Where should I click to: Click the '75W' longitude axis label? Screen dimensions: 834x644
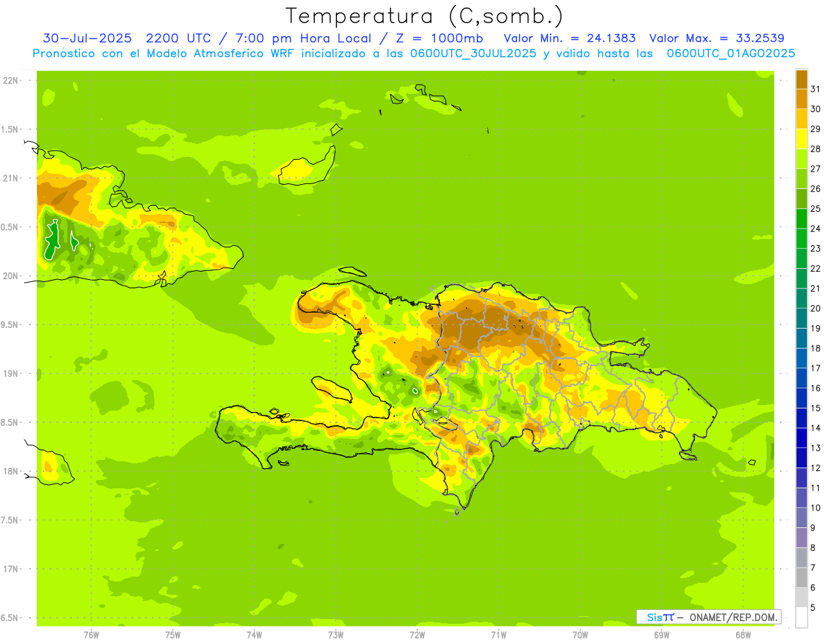point(172,634)
